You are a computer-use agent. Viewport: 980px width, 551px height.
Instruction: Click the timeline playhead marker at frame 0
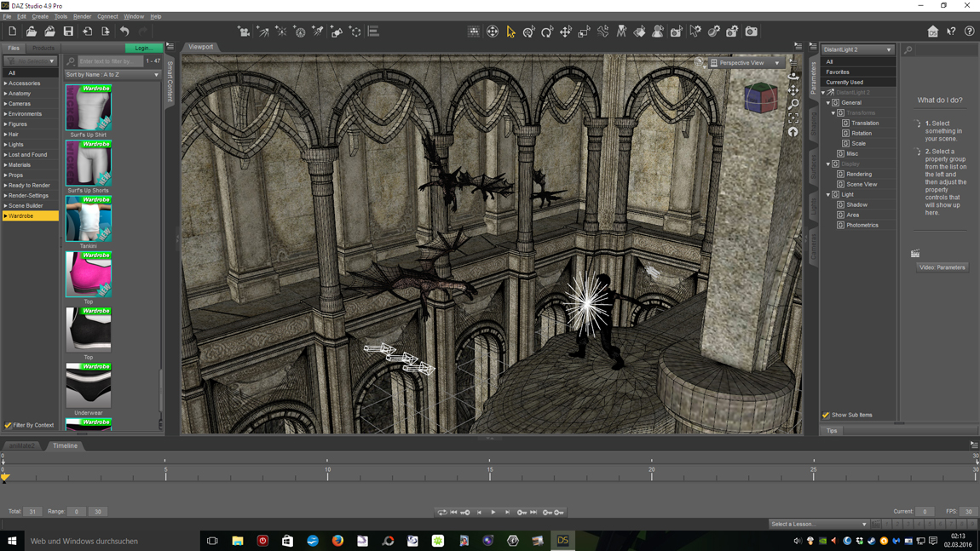(5, 477)
